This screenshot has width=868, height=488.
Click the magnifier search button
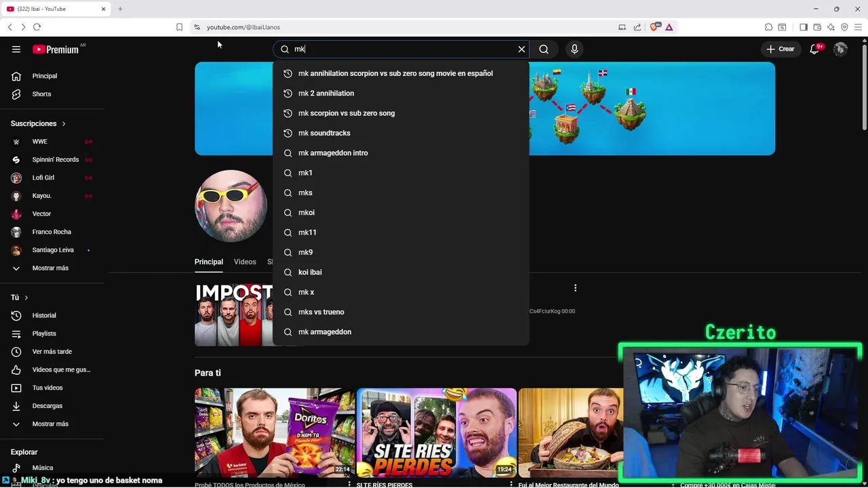click(544, 49)
